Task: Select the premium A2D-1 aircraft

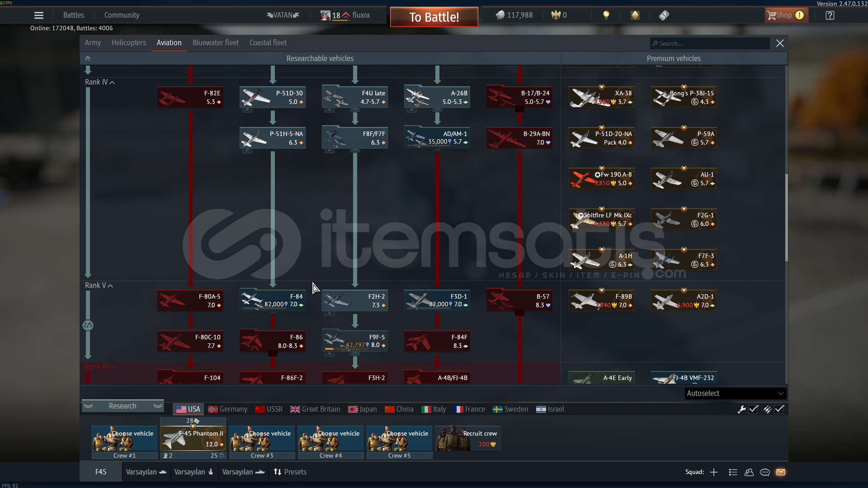Action: click(684, 300)
